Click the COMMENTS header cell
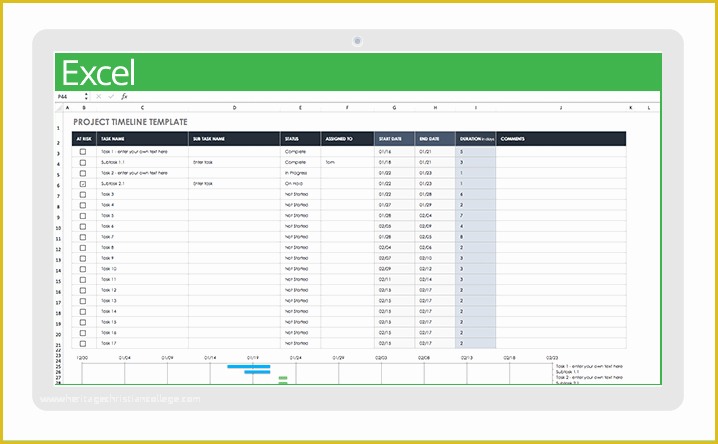 (x=561, y=139)
